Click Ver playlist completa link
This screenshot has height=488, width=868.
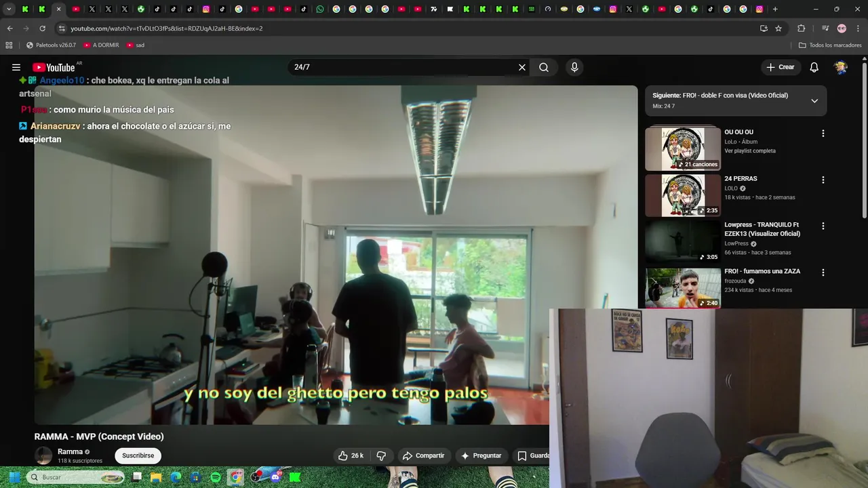750,151
